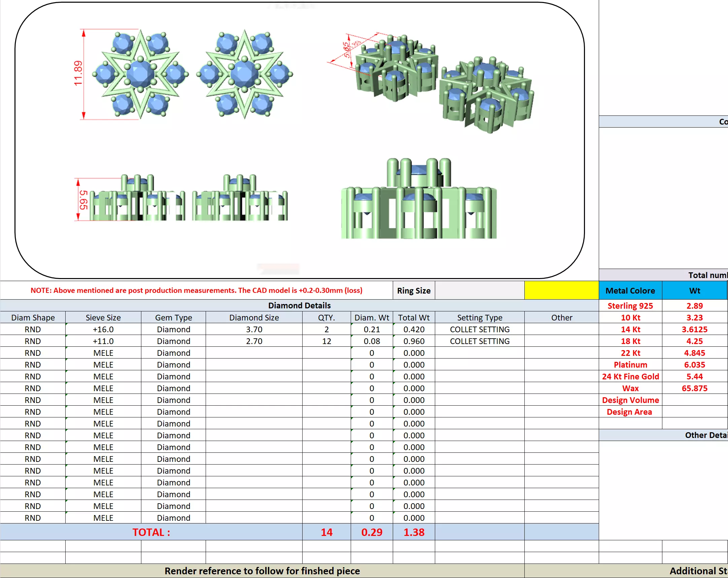
Task: Select the first COLLET SETTING cell
Action: pos(480,329)
